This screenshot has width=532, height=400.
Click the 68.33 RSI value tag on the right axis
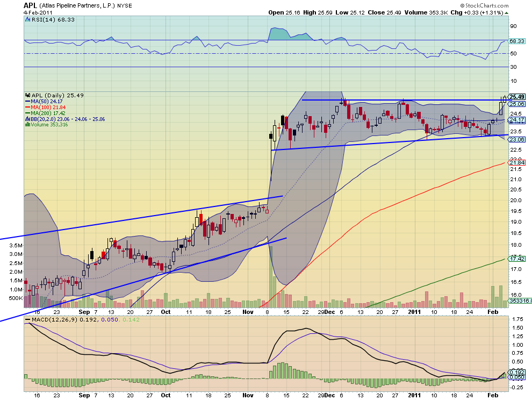[x=517, y=41]
